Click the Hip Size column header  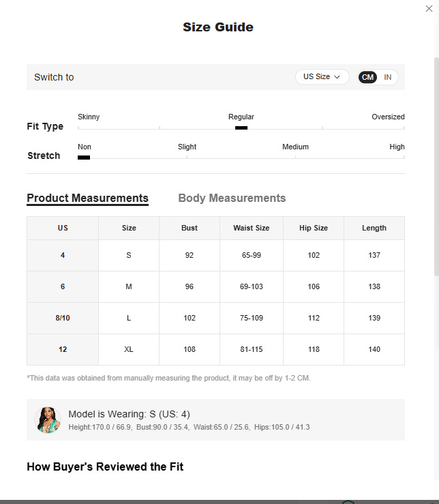click(x=314, y=228)
